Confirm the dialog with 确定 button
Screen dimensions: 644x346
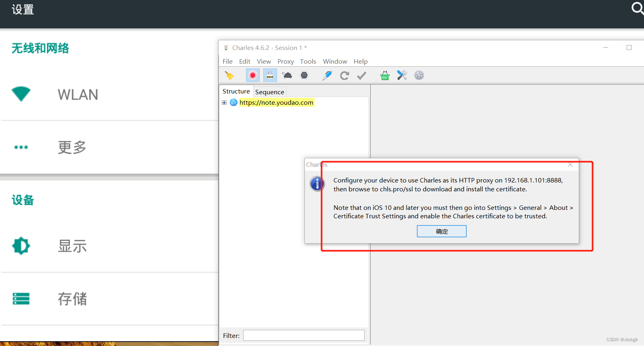pyautogui.click(x=442, y=231)
